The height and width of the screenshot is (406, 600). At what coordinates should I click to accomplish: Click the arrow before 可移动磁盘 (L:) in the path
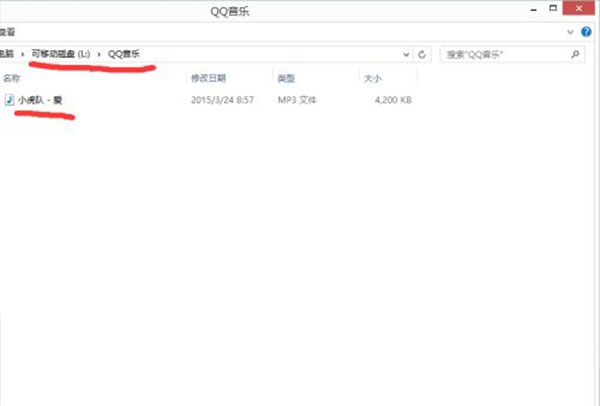22,54
